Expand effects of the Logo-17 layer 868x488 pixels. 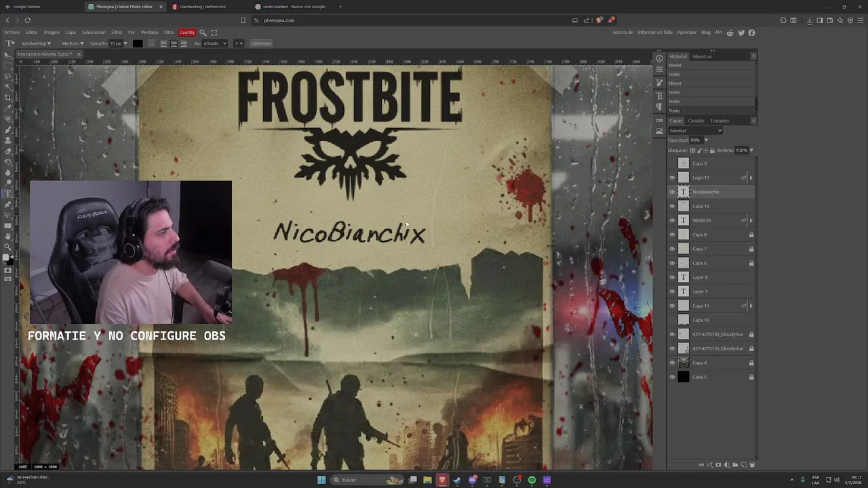(751, 178)
